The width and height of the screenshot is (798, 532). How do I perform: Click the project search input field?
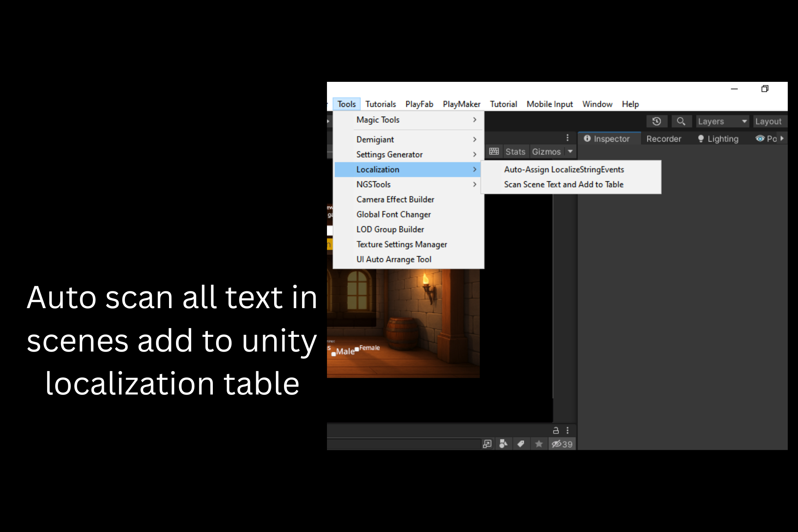coord(403,444)
